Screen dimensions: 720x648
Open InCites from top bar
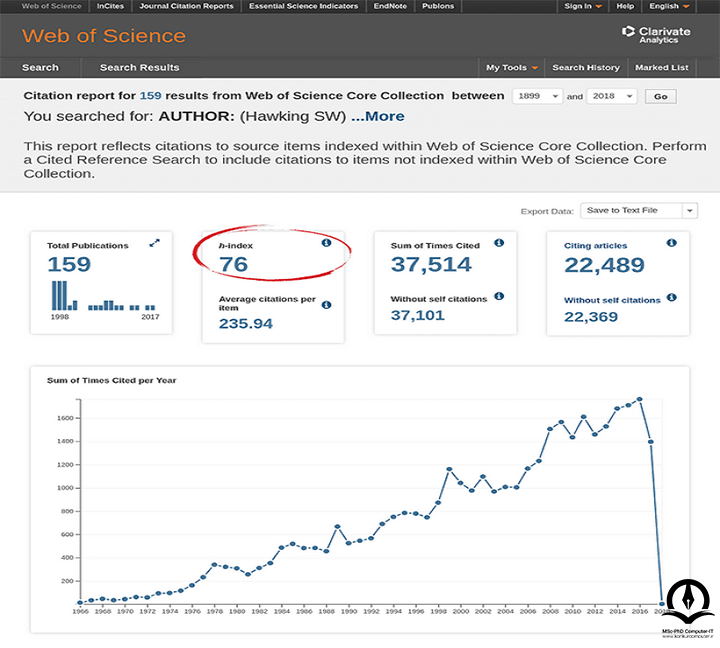coord(110,6)
